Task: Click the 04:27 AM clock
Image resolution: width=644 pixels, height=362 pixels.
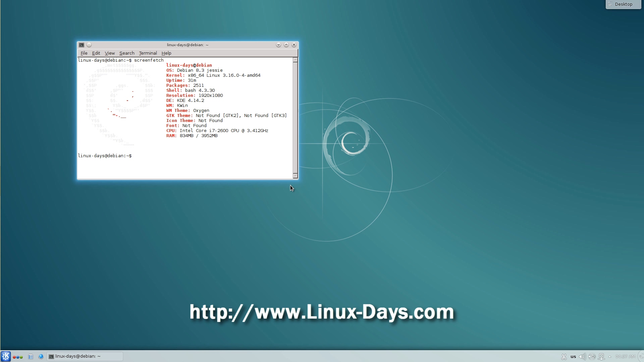Action: pos(625,357)
